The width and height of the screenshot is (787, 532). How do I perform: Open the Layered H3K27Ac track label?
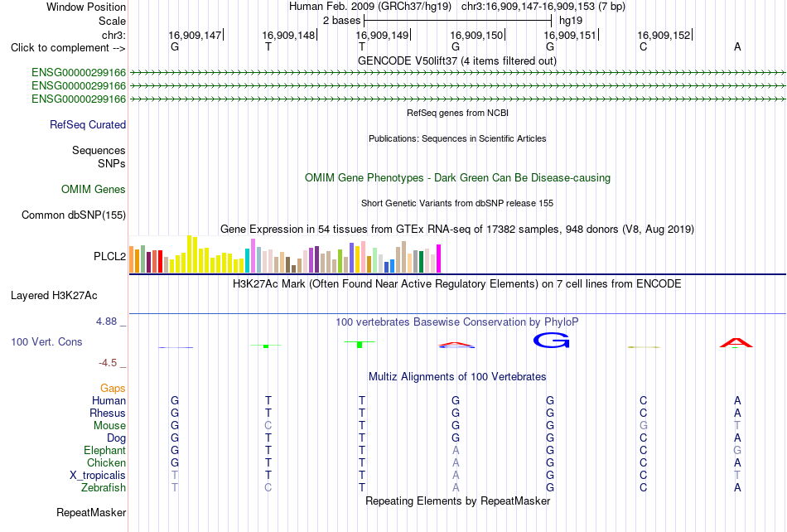(x=54, y=296)
